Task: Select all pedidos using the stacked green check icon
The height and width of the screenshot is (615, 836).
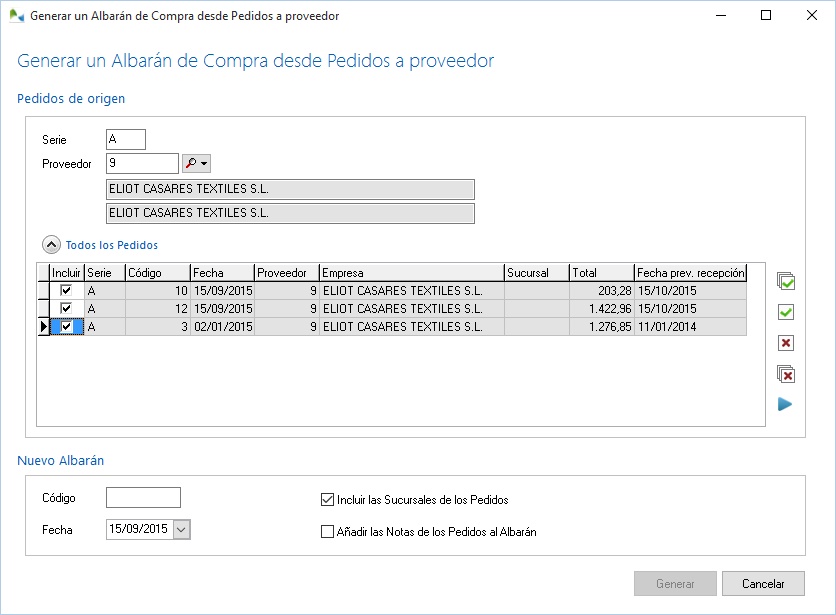Action: 787,282
